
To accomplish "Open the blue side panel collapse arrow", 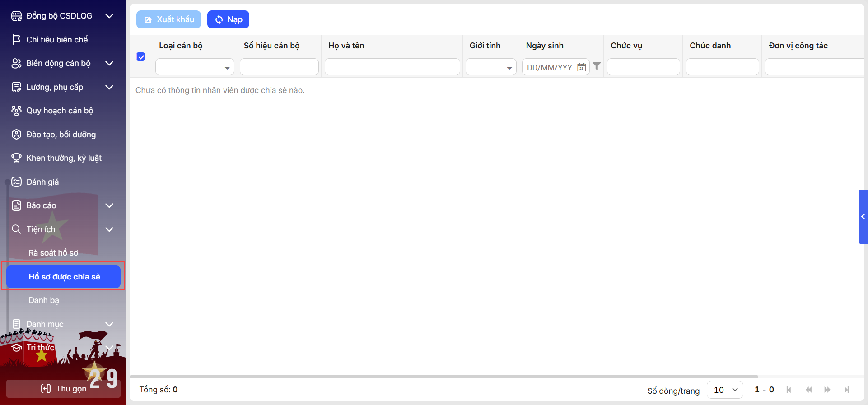I will [863, 217].
